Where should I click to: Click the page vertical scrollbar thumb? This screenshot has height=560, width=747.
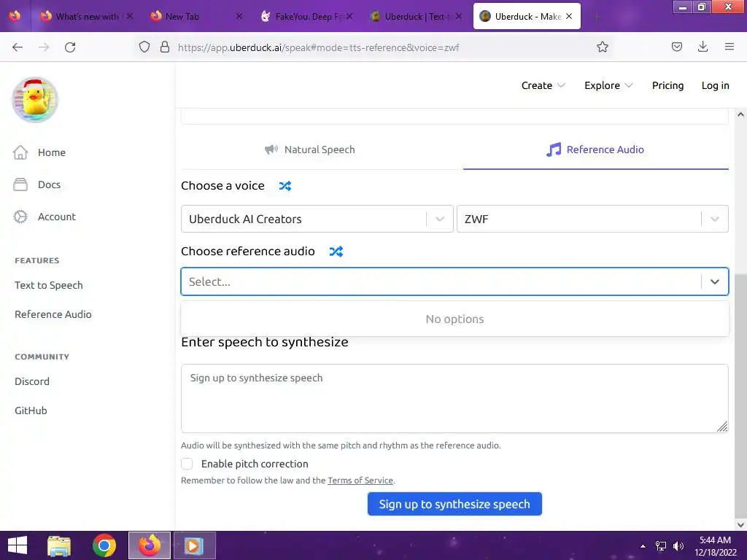(x=740, y=395)
